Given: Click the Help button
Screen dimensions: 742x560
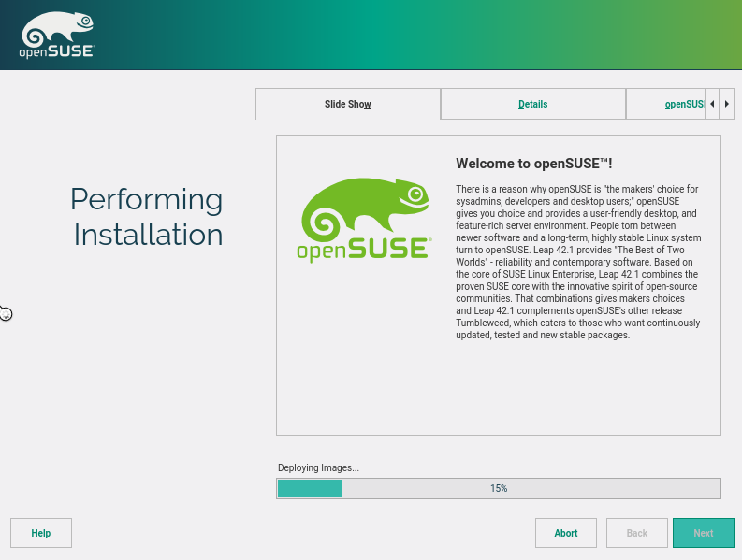Looking at the screenshot, I should click(x=41, y=533).
